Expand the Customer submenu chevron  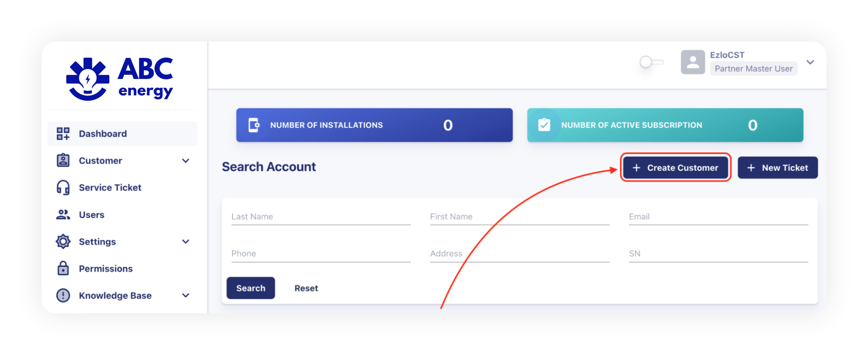click(x=186, y=160)
